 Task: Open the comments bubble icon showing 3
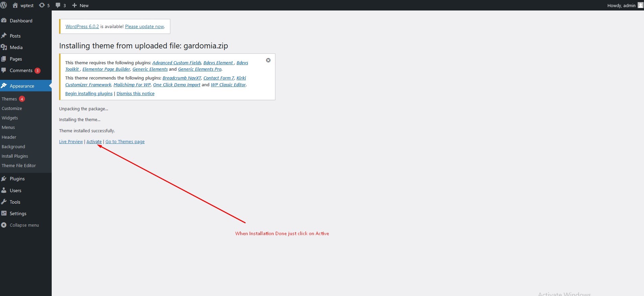60,5
